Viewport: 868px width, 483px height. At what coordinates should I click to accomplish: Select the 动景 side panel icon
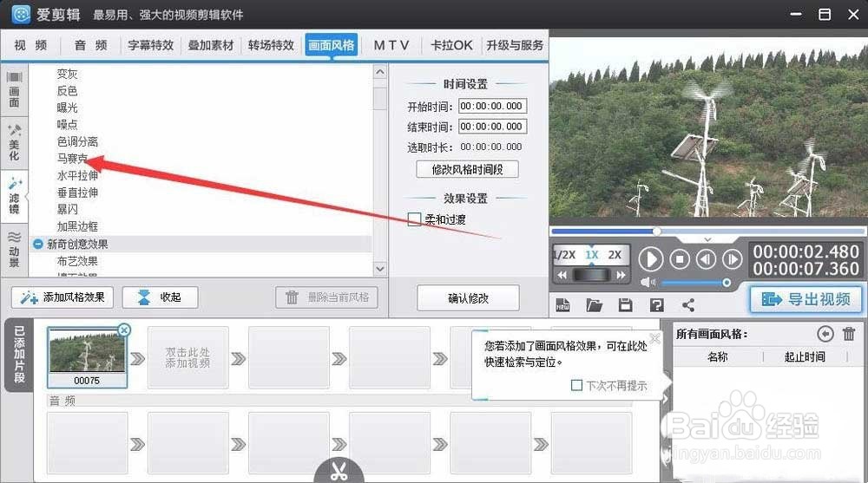tap(15, 248)
